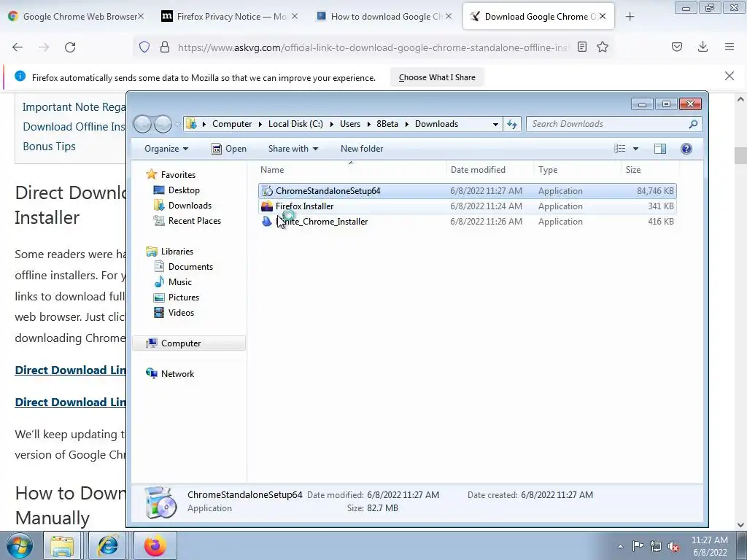The image size is (747, 560).
Task: Open the Bonus Tips link
Action: (49, 147)
